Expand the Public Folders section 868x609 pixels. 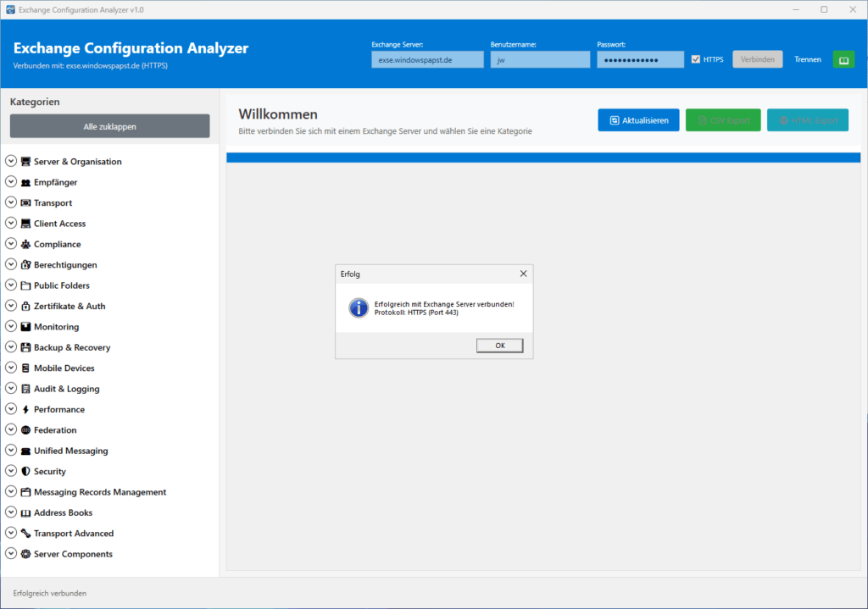click(11, 285)
